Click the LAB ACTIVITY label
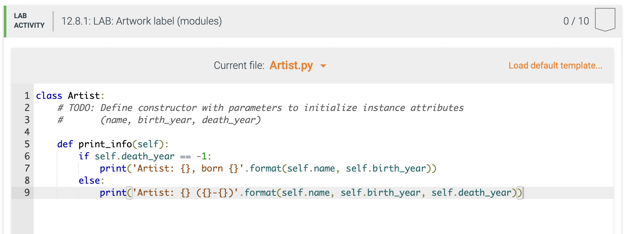 (29, 20)
